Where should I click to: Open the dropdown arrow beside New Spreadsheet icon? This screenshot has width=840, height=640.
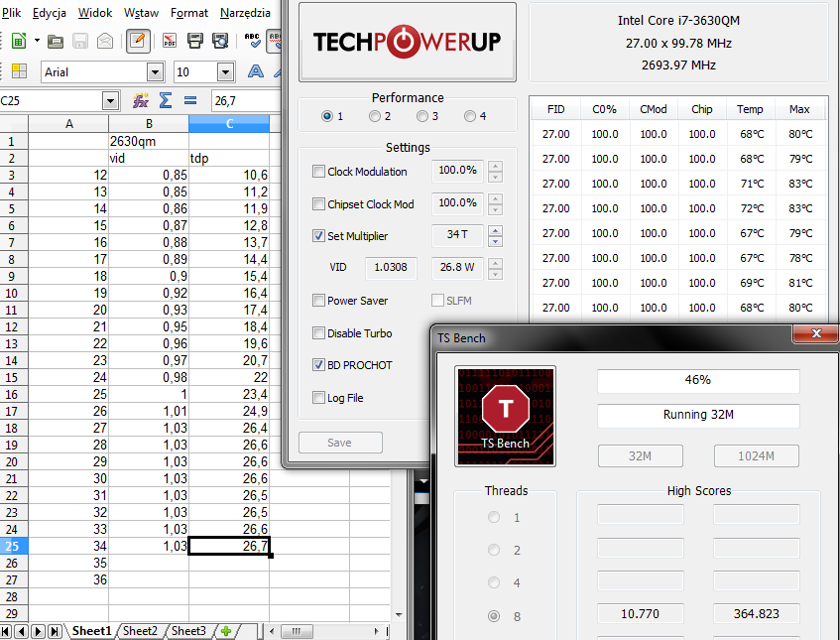point(37,41)
